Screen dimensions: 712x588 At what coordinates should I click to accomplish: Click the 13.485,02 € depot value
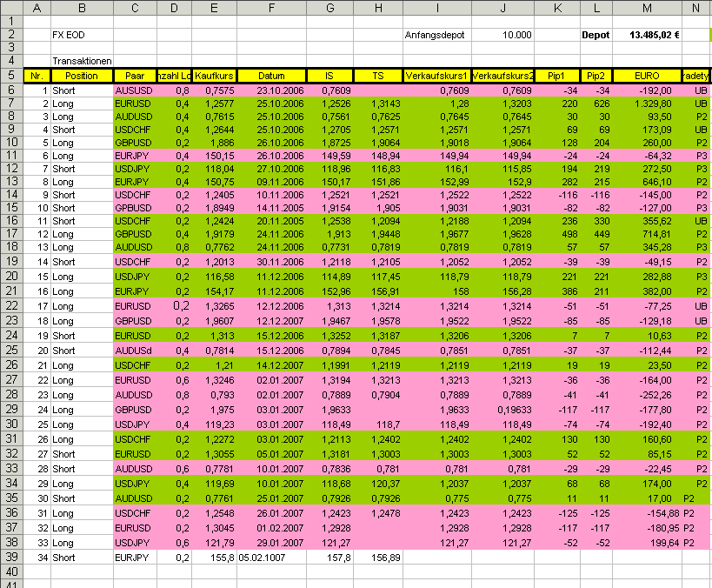(647, 35)
